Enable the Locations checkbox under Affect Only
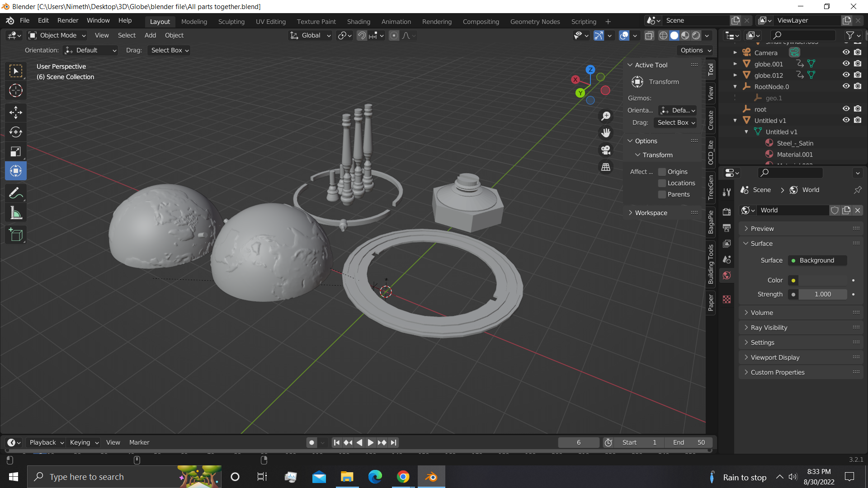 [x=661, y=183]
